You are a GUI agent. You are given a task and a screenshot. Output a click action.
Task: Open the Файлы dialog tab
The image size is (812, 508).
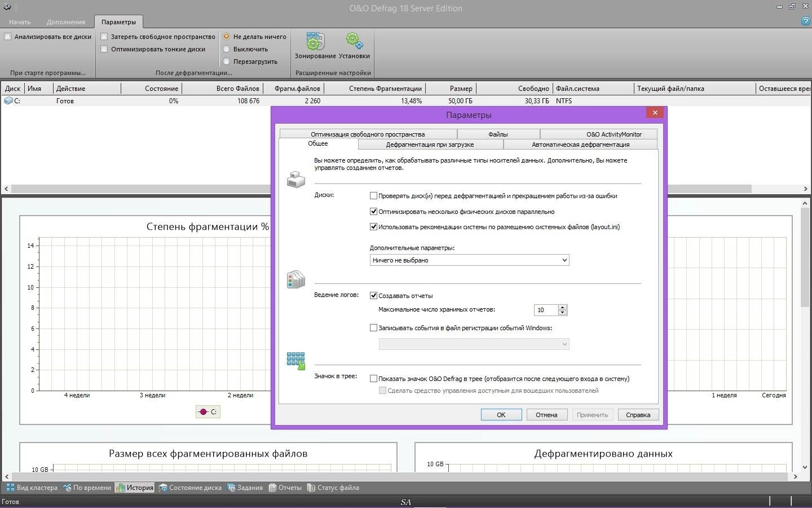(x=498, y=134)
